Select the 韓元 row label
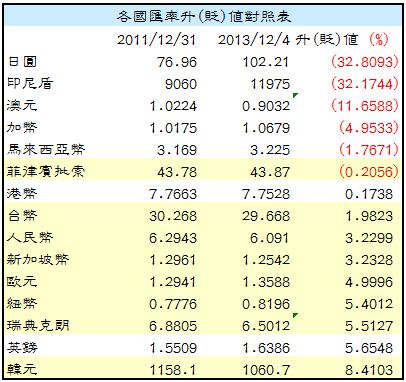This screenshot has height=382, width=406. (x=22, y=369)
